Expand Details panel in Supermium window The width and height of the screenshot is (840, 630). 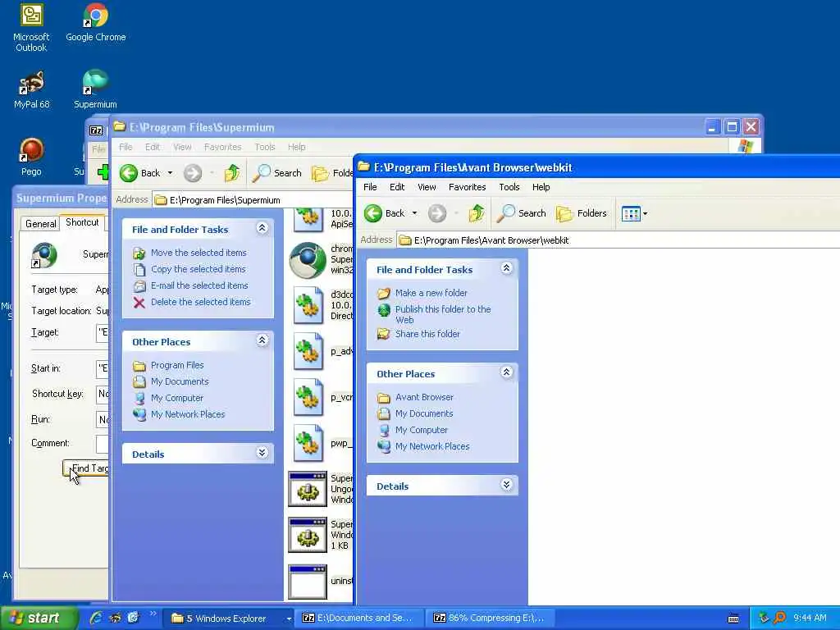click(x=262, y=453)
